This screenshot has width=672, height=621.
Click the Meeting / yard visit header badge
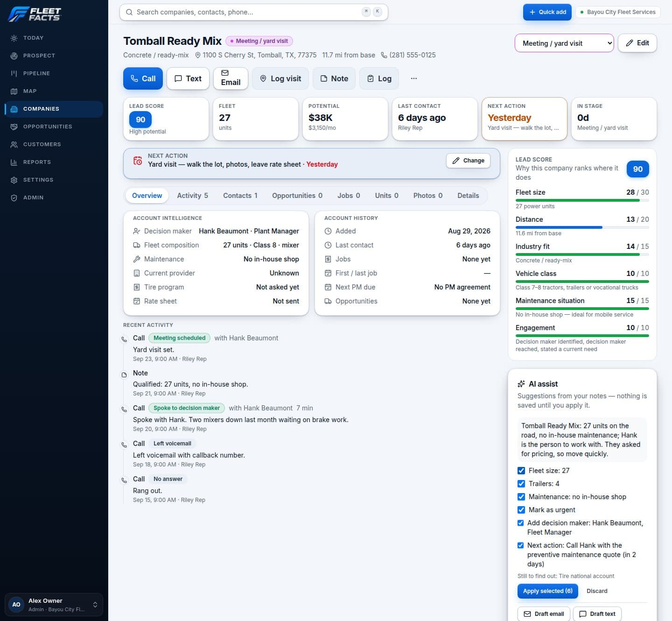pos(259,41)
